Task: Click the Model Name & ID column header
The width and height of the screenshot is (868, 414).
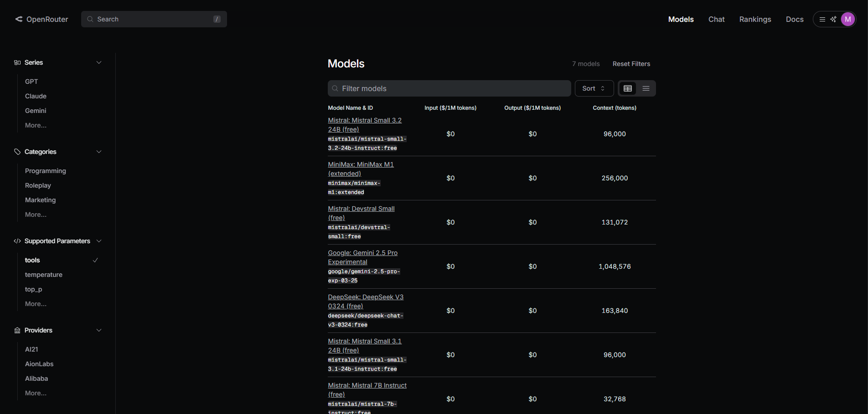Action: tap(351, 108)
